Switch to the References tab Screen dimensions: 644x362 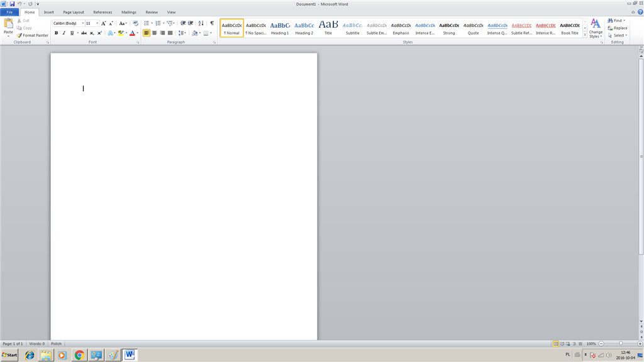pos(103,13)
